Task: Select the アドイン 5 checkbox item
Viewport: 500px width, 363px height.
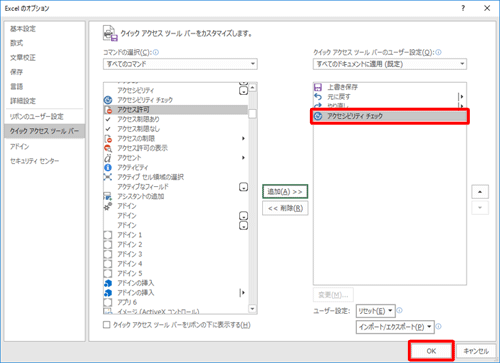Action: (x=176, y=274)
